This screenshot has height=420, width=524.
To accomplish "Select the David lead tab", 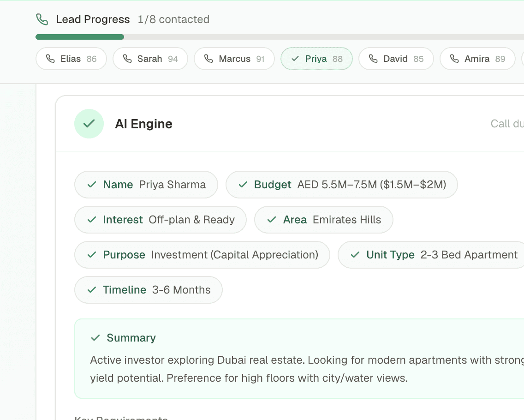I will [396, 59].
